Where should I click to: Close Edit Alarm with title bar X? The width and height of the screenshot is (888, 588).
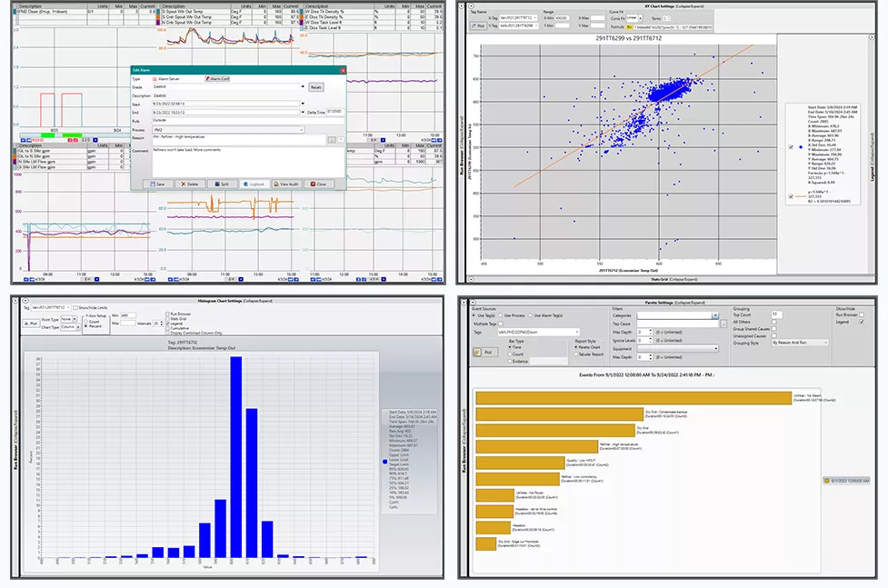click(x=343, y=70)
